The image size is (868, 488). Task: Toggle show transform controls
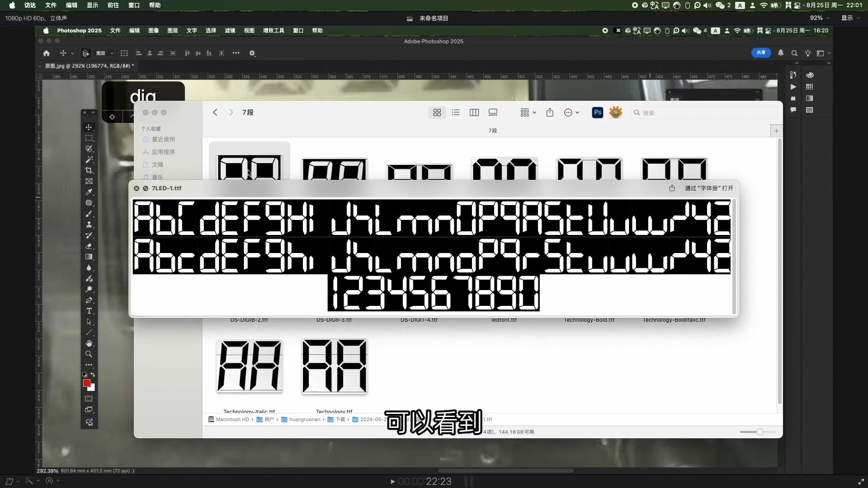124,53
